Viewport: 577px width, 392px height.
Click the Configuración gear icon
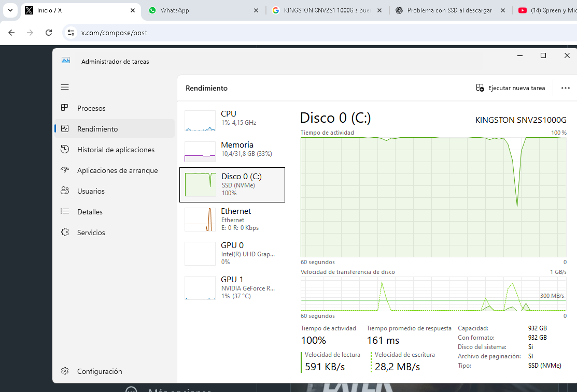[65, 371]
